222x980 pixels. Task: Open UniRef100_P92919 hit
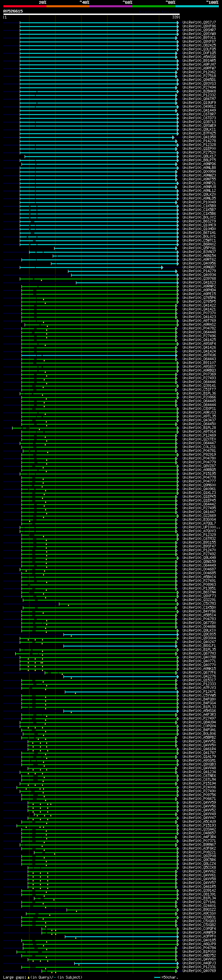(x=199, y=454)
